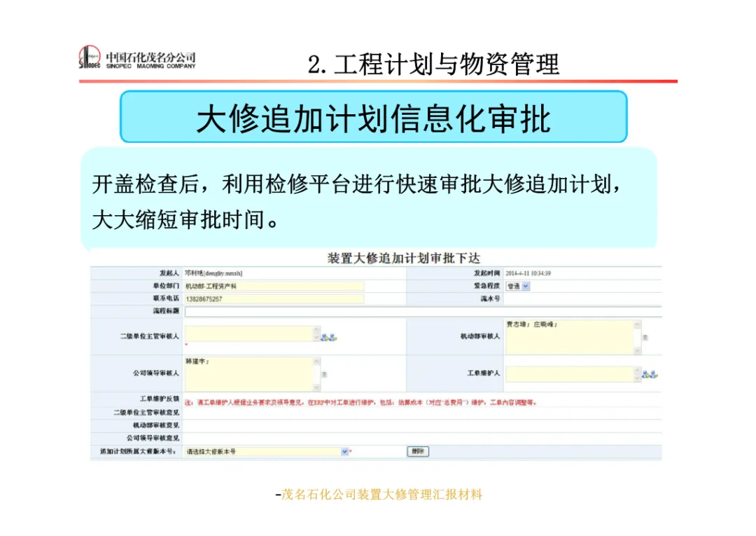Click scrollbar of 二级单位主管审核人 text area
This screenshot has height=536, width=756.
pyautogui.click(x=317, y=334)
